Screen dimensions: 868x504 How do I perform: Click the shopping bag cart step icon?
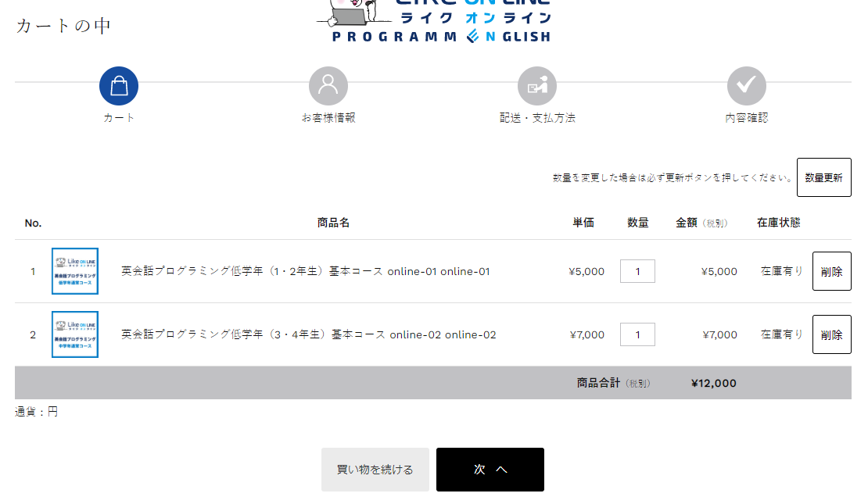click(x=119, y=86)
